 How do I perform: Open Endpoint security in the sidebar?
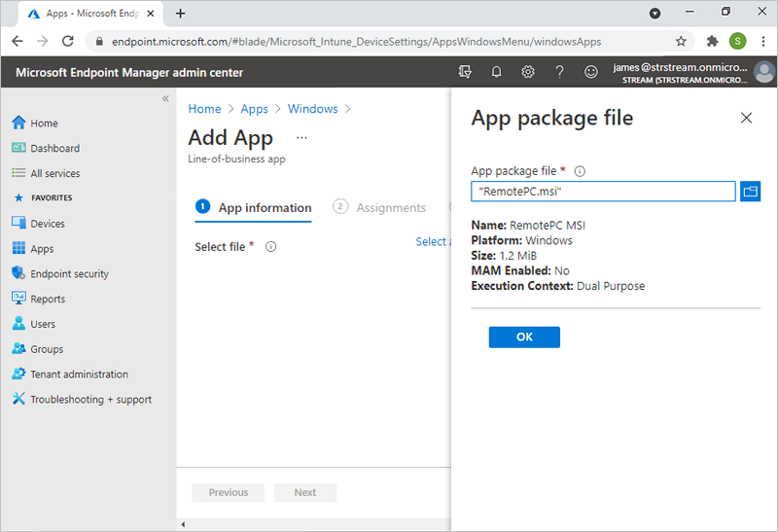point(69,274)
